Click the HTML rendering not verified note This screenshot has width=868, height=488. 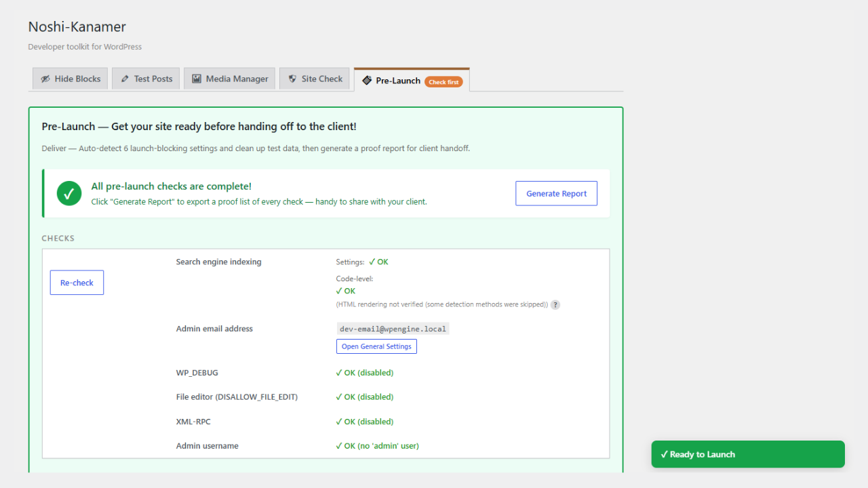(442, 305)
